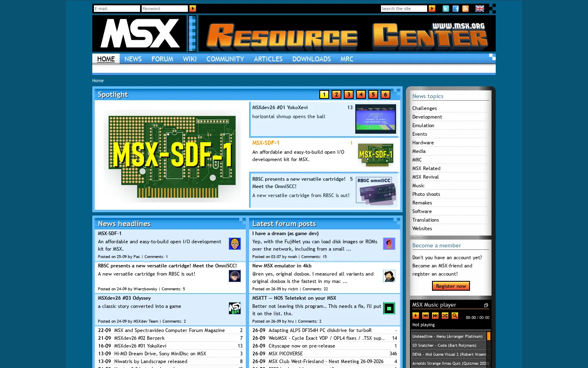The image size is (588, 368).
Task: Open the RSS feed icon
Action: (x=465, y=9)
